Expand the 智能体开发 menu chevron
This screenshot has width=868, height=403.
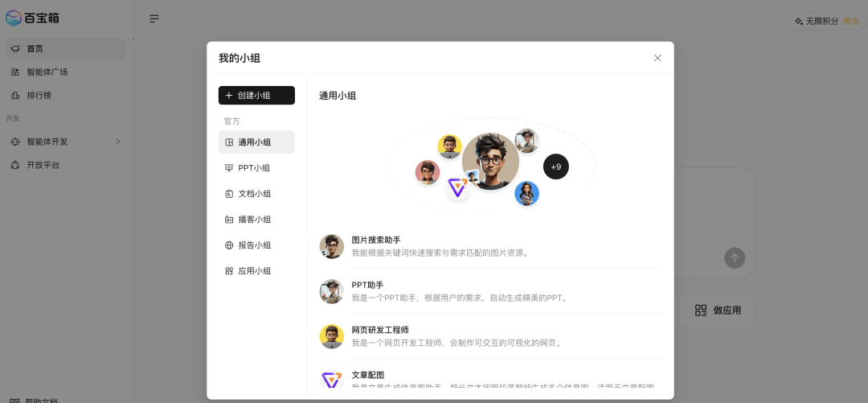tap(118, 142)
